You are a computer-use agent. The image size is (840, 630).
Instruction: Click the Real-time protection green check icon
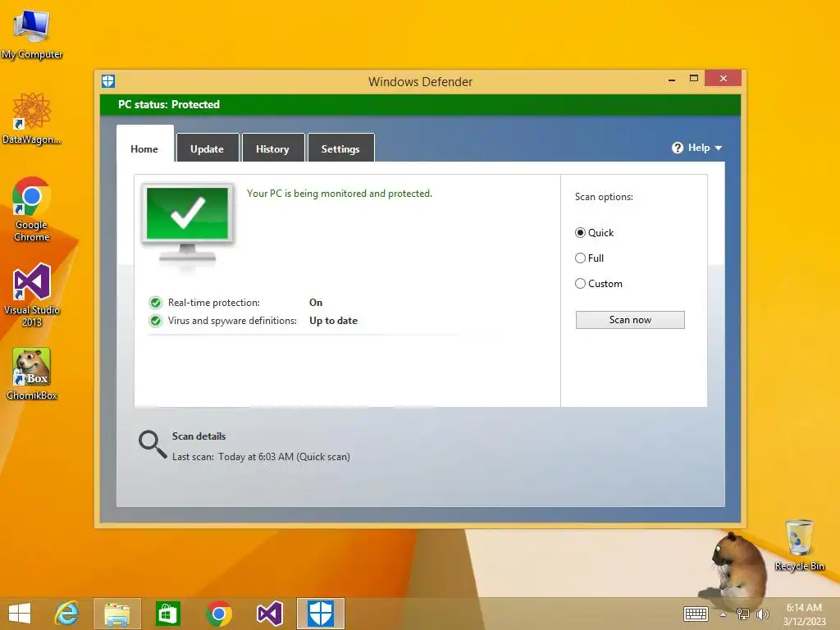(x=155, y=303)
